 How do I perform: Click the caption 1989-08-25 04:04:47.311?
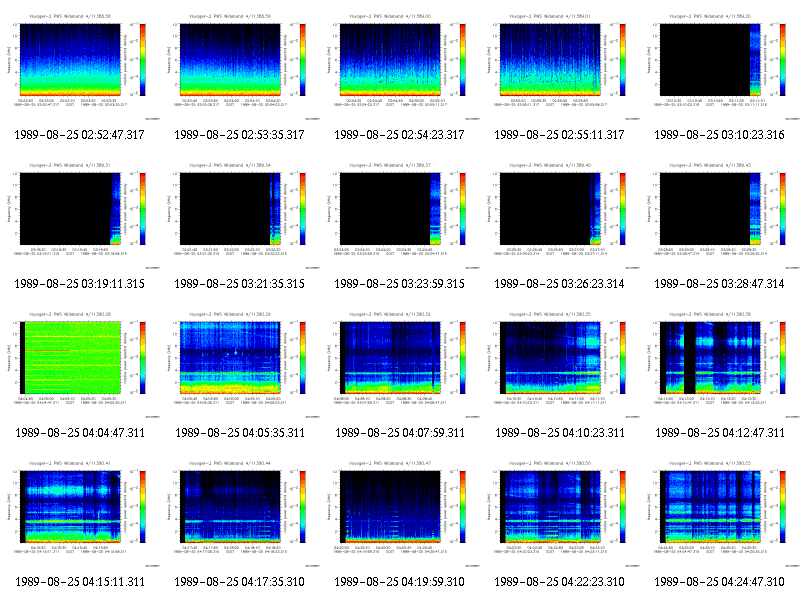pos(80,433)
